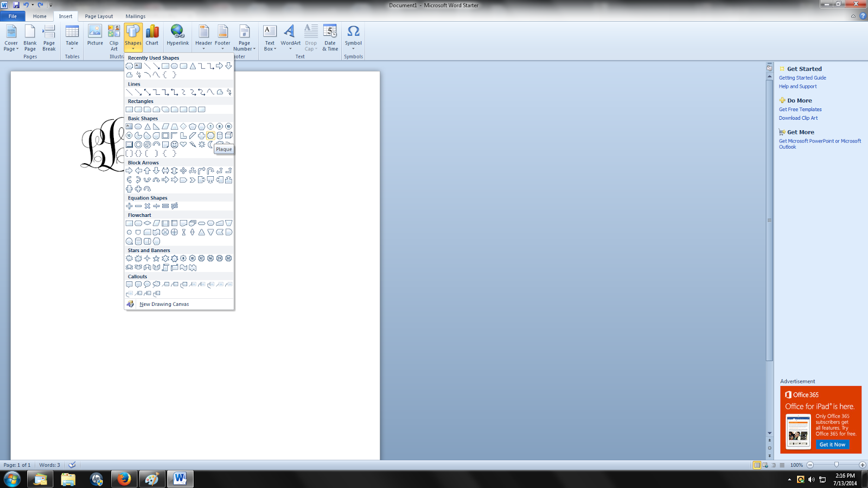The image size is (868, 488).
Task: Pick the Sun shape in Basic Shapes
Action: pyautogui.click(x=202, y=145)
